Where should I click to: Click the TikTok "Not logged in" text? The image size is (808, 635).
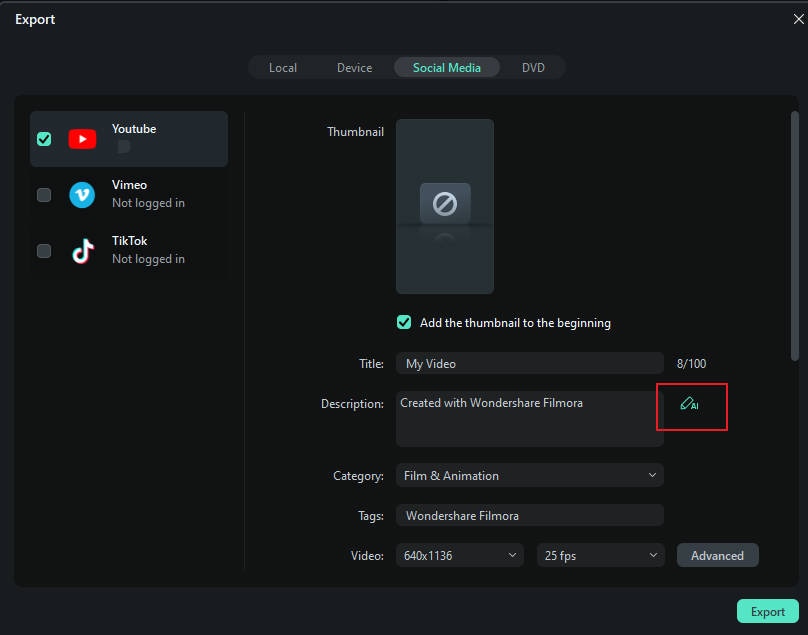pos(148,259)
